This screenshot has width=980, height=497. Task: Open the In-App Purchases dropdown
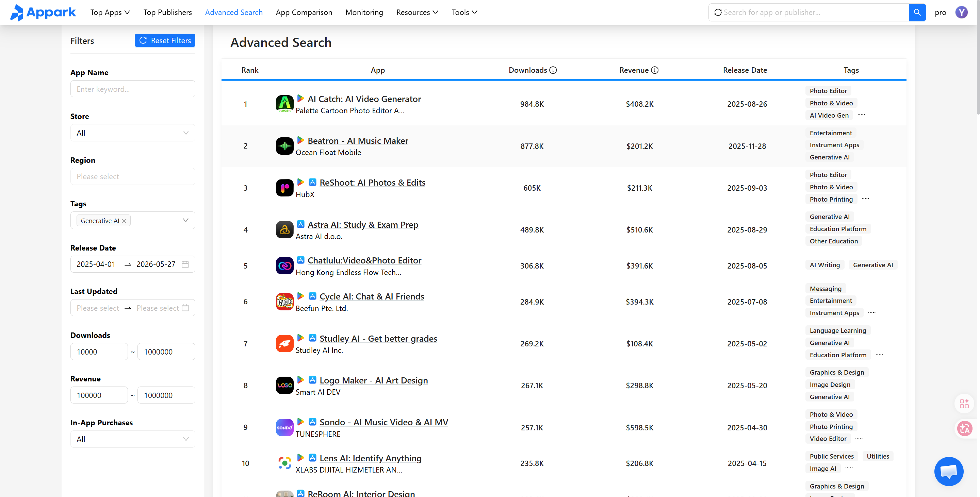(x=133, y=439)
